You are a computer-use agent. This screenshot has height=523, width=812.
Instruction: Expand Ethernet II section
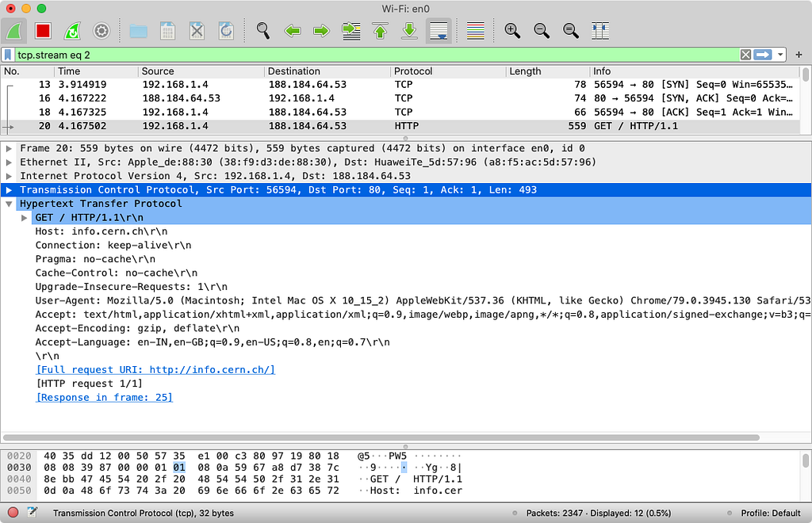pos(9,162)
